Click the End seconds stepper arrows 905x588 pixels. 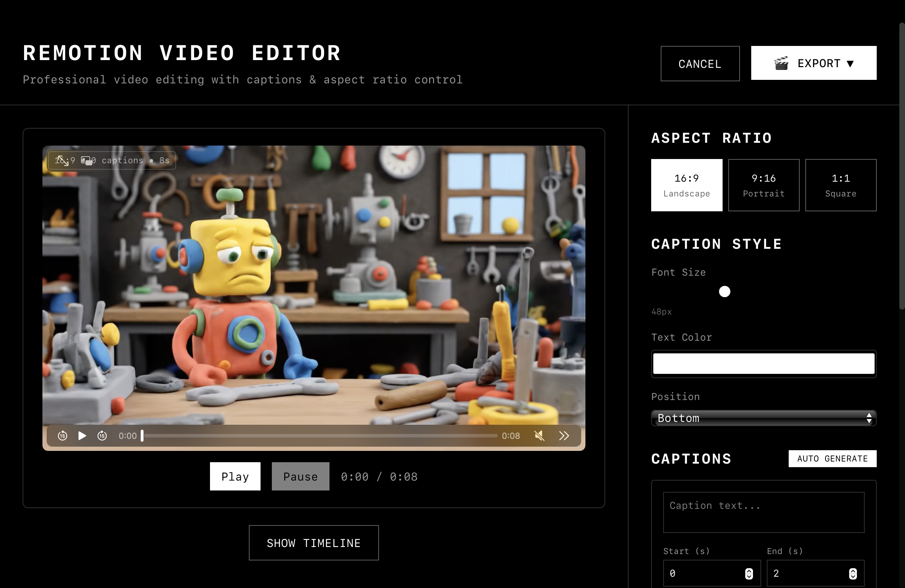853,574
